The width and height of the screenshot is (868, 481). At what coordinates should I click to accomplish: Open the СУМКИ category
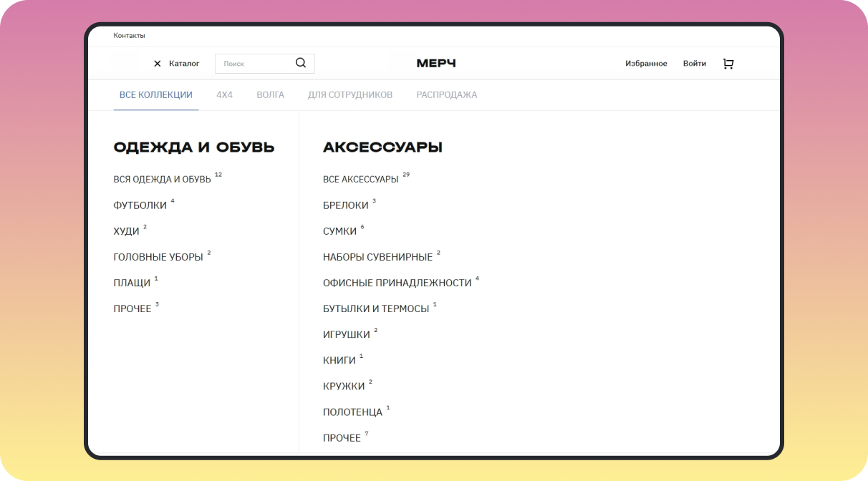pyautogui.click(x=339, y=231)
